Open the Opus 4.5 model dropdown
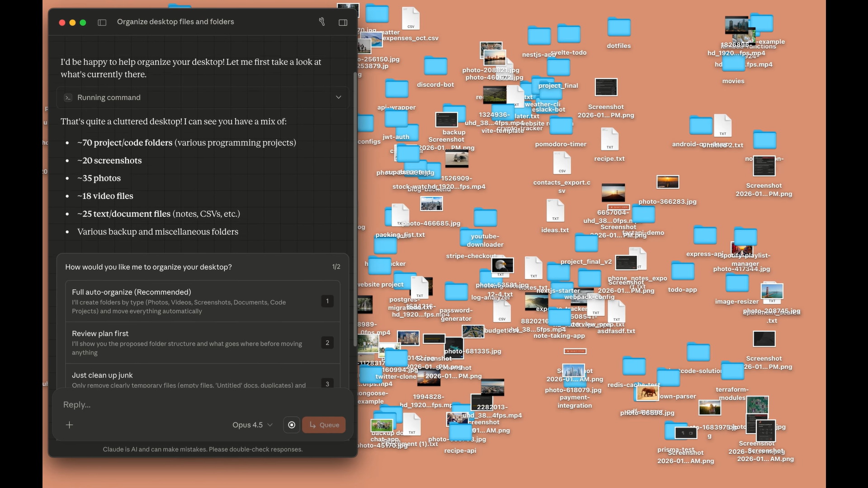 coord(252,425)
